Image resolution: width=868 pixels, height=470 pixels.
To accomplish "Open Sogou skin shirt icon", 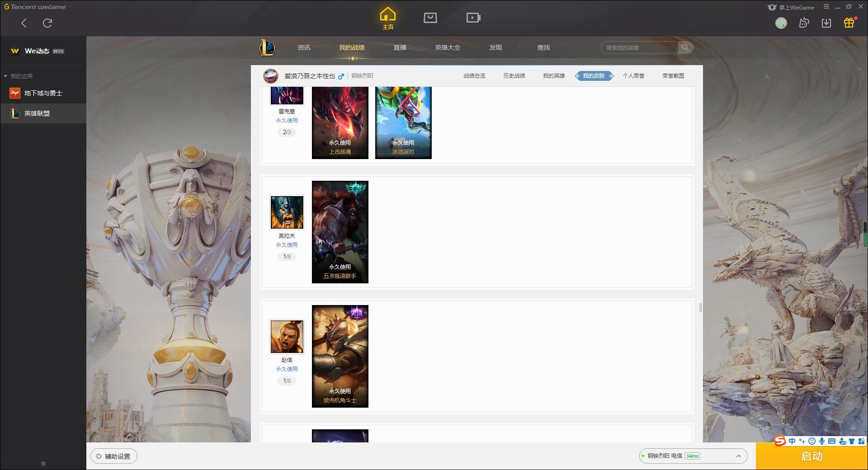I will [x=852, y=441].
